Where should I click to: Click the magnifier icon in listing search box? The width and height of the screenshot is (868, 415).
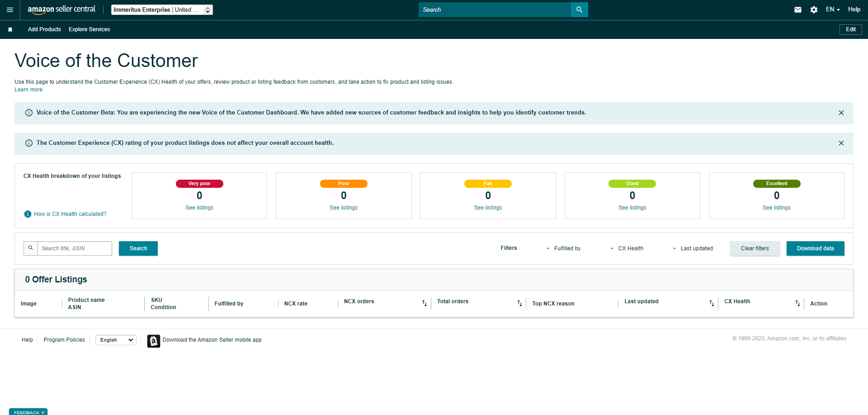31,248
